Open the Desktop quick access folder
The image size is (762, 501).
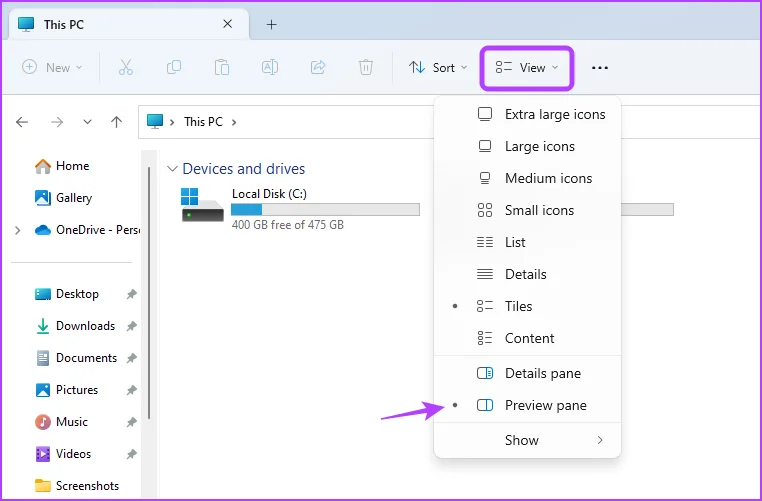pyautogui.click(x=67, y=294)
